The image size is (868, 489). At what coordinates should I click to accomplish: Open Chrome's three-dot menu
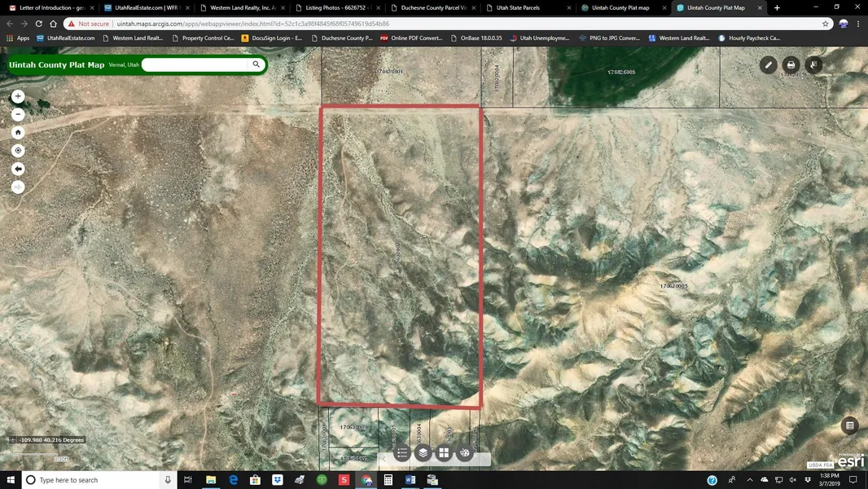(857, 24)
